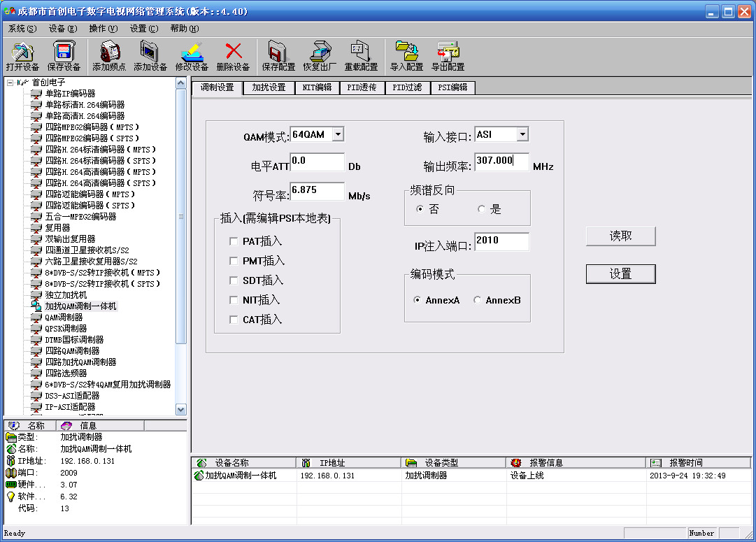The width and height of the screenshot is (756, 542).
Task: Click the 加扰QAM调制一体机 connected device icon
Action: coord(36,306)
